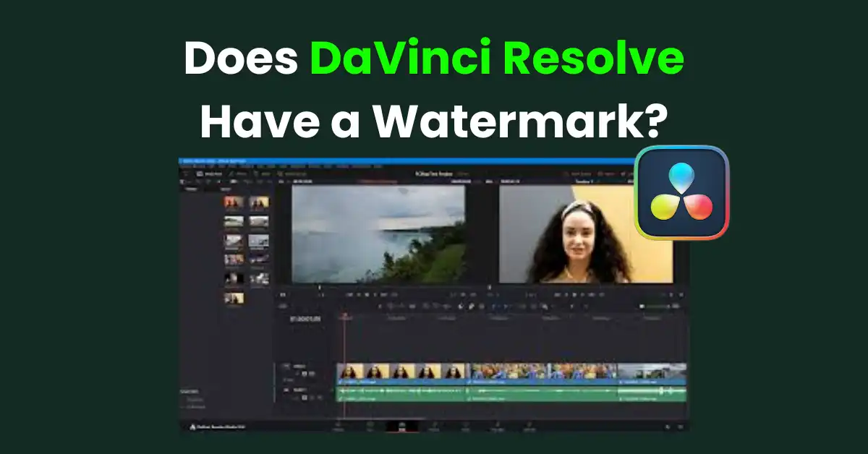Open the Mixer panel button

[606, 174]
